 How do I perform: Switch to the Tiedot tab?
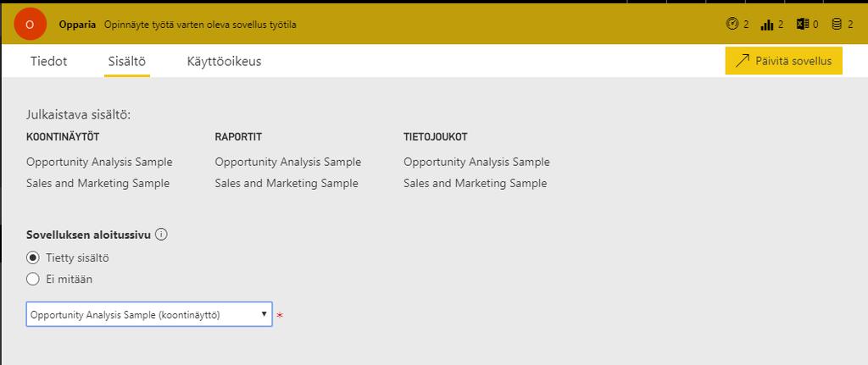[x=48, y=61]
